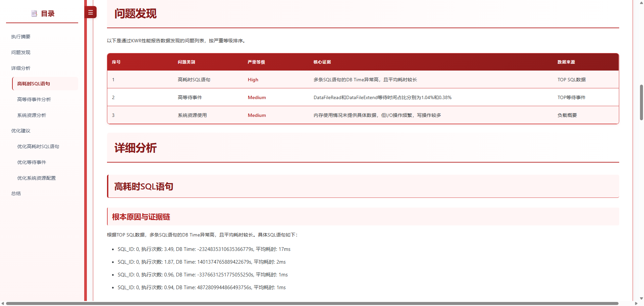Click the scroll-down arrow at bottom right
The height and width of the screenshot is (306, 644).
tap(641, 298)
